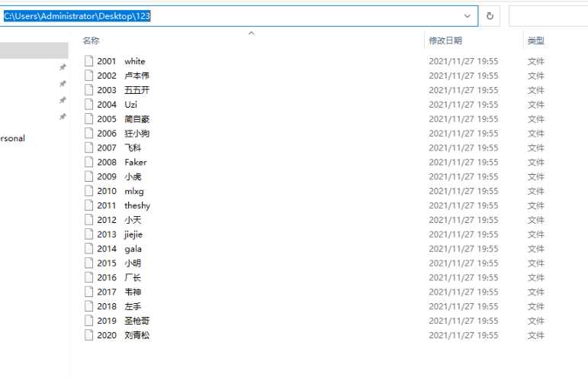The width and height of the screenshot is (588, 378).
Task: Click the file icon next to 2020 刘青松
Action: [89, 334]
